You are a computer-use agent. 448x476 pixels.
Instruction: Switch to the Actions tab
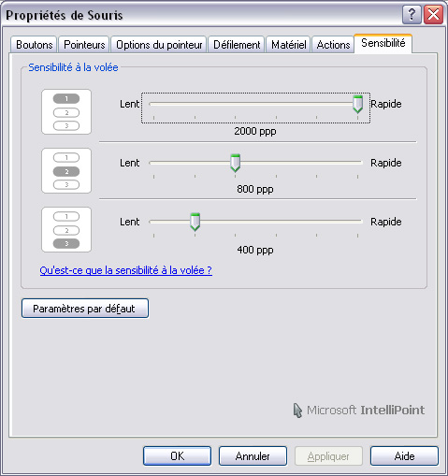[333, 45]
